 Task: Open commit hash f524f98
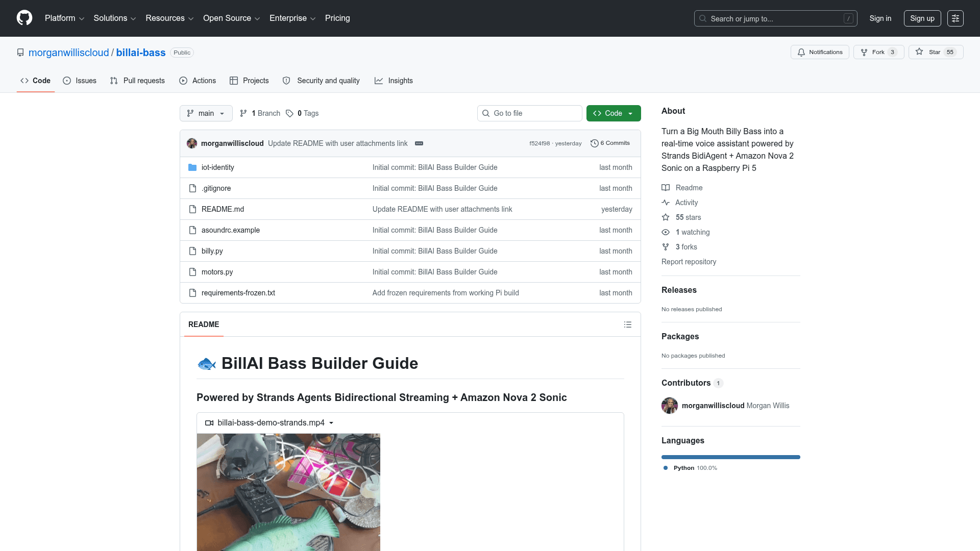click(x=540, y=143)
